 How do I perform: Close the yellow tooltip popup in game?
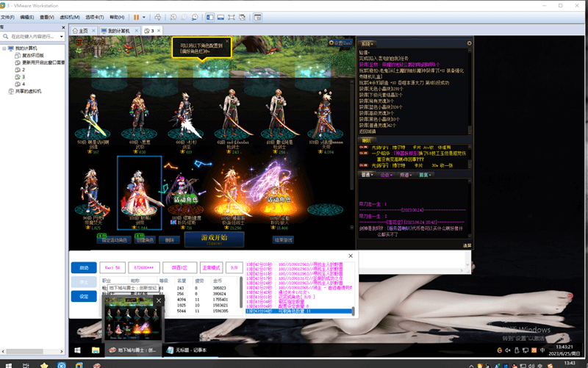pos(227,41)
